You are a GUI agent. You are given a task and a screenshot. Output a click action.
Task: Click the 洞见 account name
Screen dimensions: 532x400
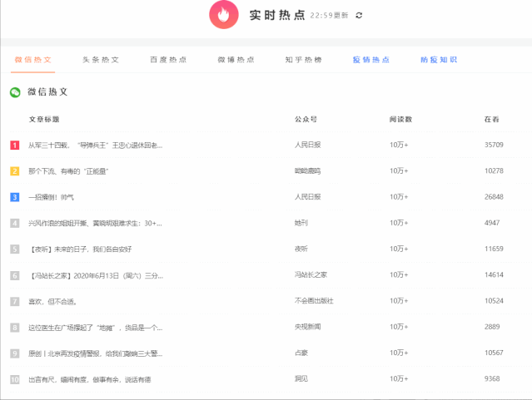(x=301, y=379)
